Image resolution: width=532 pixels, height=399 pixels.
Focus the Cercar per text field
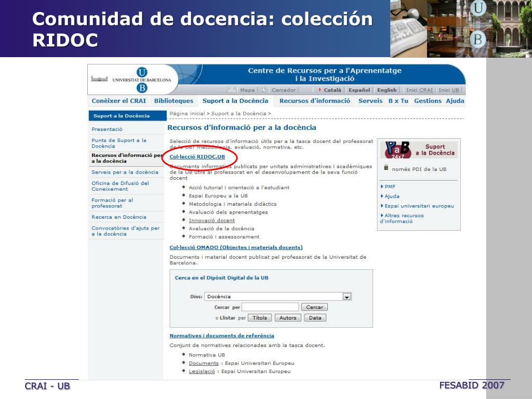coord(270,307)
